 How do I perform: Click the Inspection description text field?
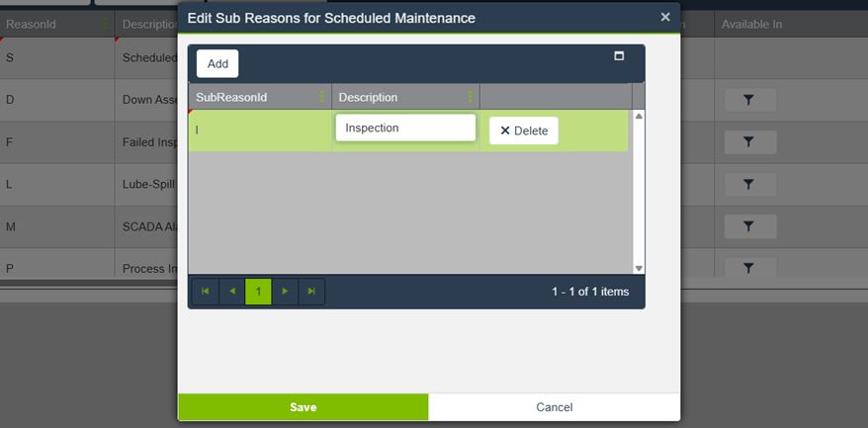(405, 128)
